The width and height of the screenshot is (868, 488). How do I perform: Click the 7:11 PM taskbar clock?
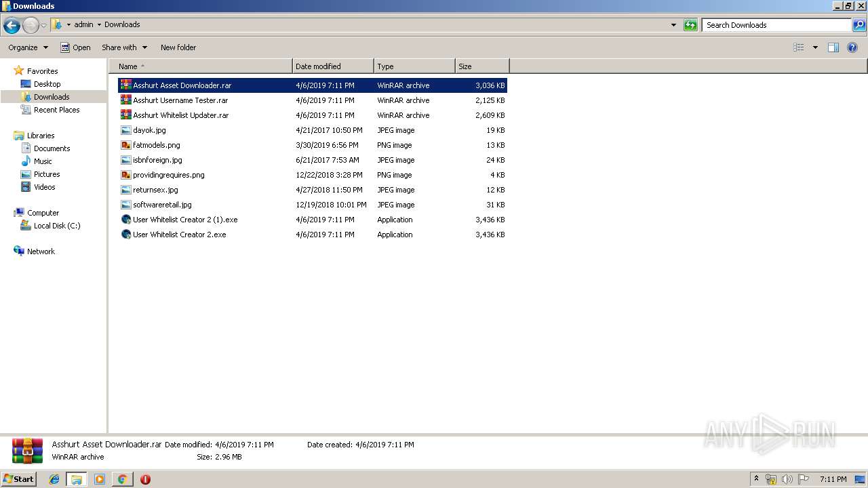click(x=833, y=479)
